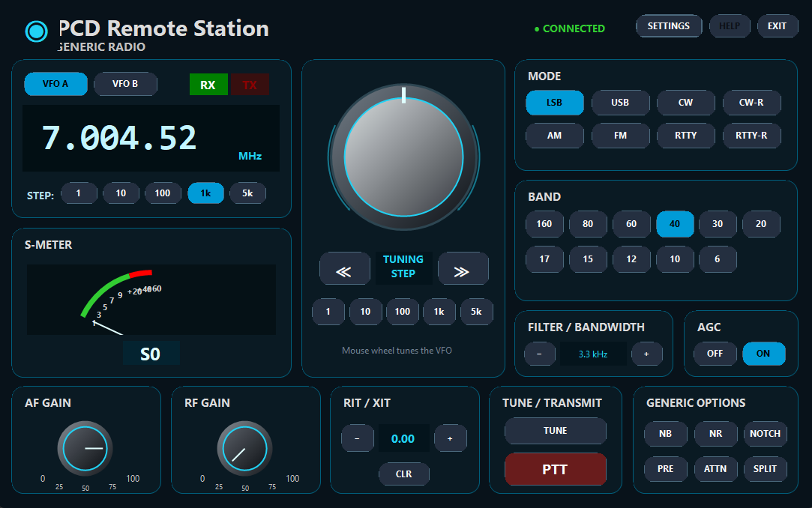The image size is (812, 508).
Task: Set VFO step to 100
Action: [163, 193]
